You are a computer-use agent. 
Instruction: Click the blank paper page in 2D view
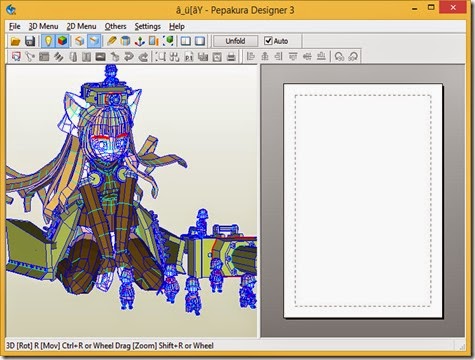click(363, 201)
